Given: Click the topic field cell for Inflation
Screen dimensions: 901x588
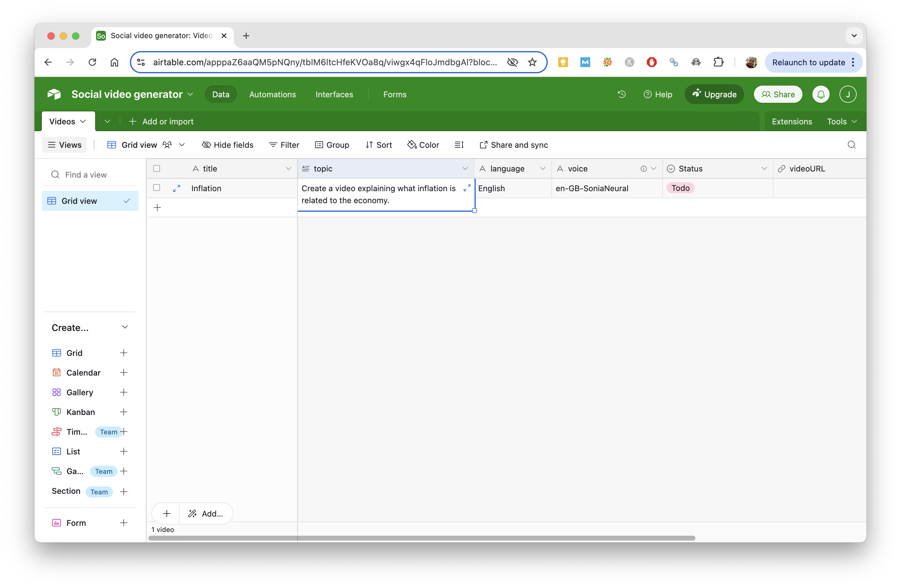Looking at the screenshot, I should 386,194.
